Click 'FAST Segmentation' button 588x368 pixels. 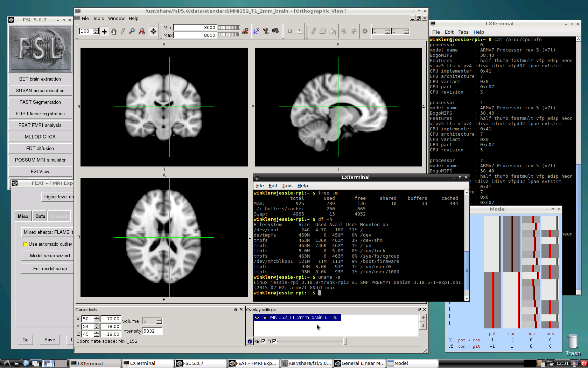click(40, 102)
